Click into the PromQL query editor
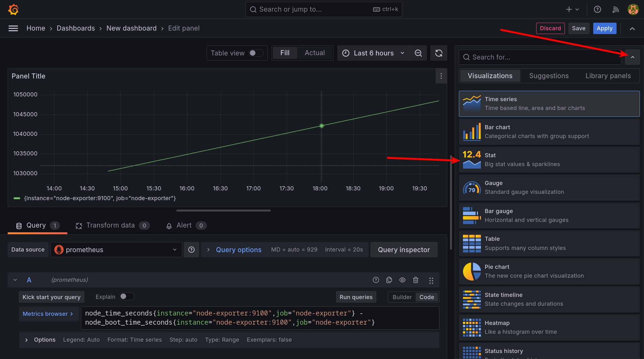Viewport: 644px width, 359px height. pos(260,318)
